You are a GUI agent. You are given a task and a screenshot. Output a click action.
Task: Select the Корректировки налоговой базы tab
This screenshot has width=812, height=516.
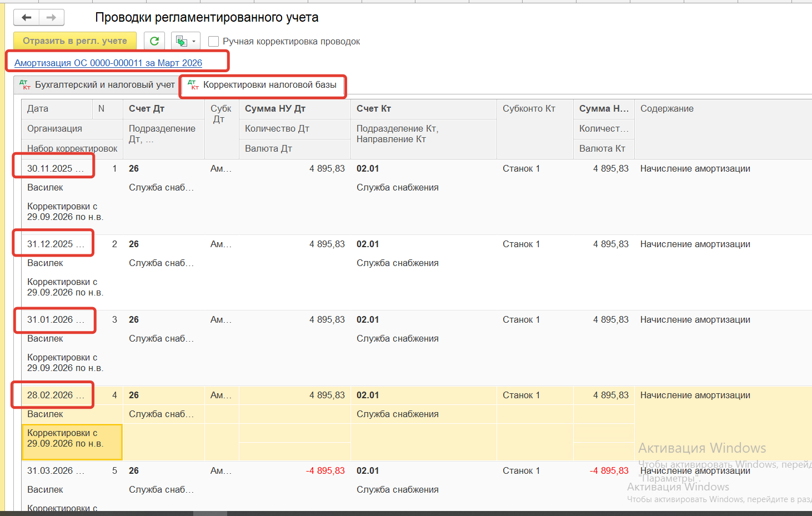(263, 85)
